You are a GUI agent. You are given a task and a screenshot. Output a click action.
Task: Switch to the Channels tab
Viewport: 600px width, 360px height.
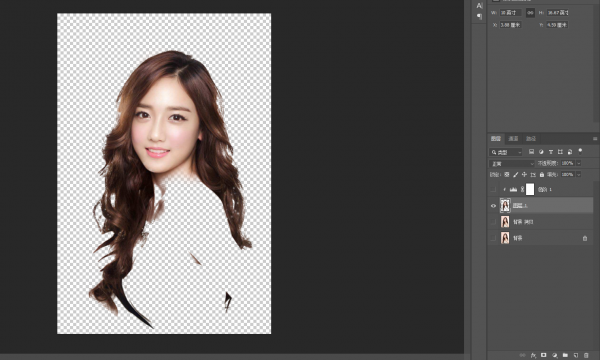point(514,138)
